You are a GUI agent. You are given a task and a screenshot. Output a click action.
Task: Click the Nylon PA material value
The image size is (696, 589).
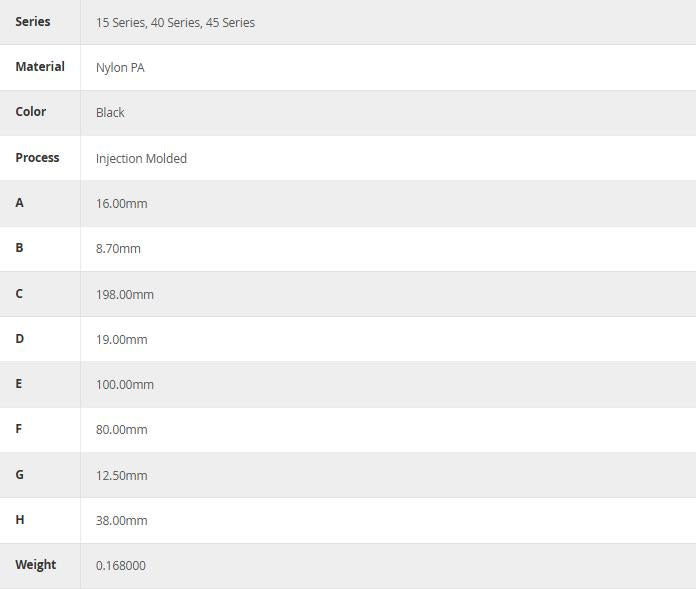(120, 68)
